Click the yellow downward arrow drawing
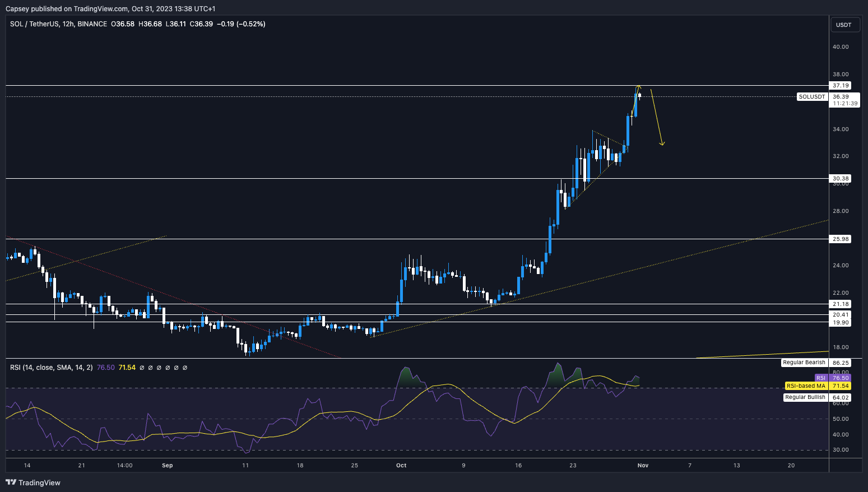Screen dimensions: 868x492 (x=657, y=119)
